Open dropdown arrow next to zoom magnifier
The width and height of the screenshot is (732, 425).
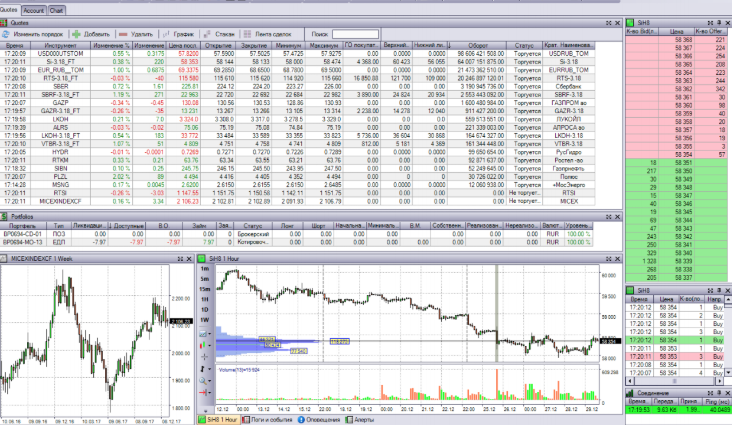tap(210, 381)
